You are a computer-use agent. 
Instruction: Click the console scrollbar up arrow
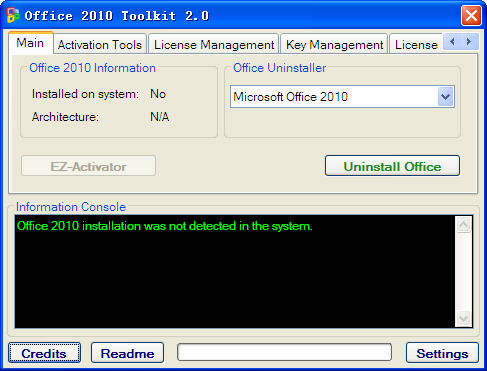464,225
